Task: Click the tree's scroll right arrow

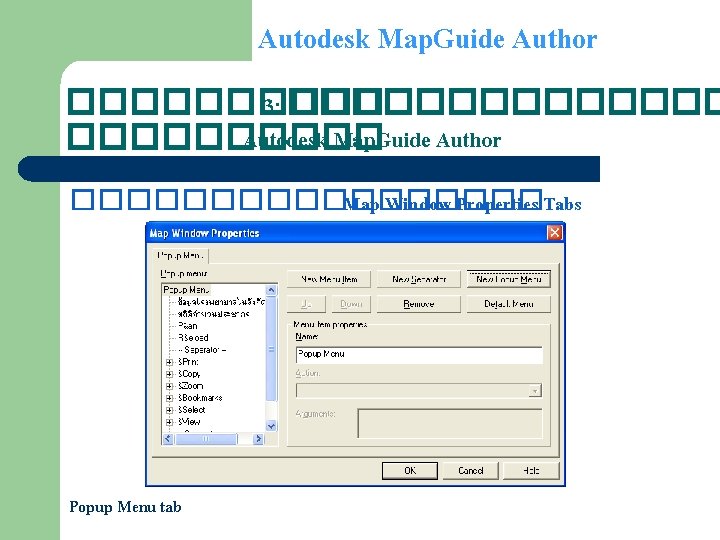Action: 258,439
